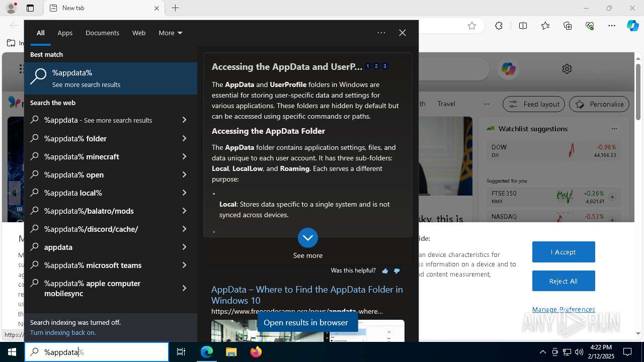644x362 pixels.
Task: Open volume control in system tray
Action: pos(579,352)
